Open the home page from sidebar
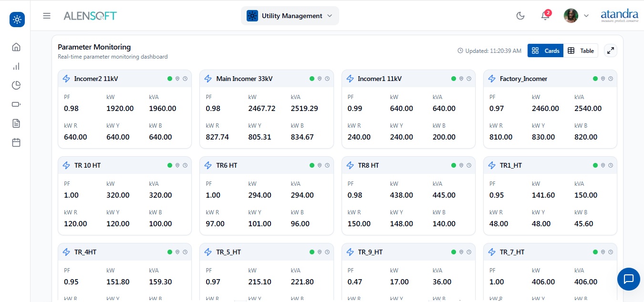The height and width of the screenshot is (302, 644). click(16, 47)
